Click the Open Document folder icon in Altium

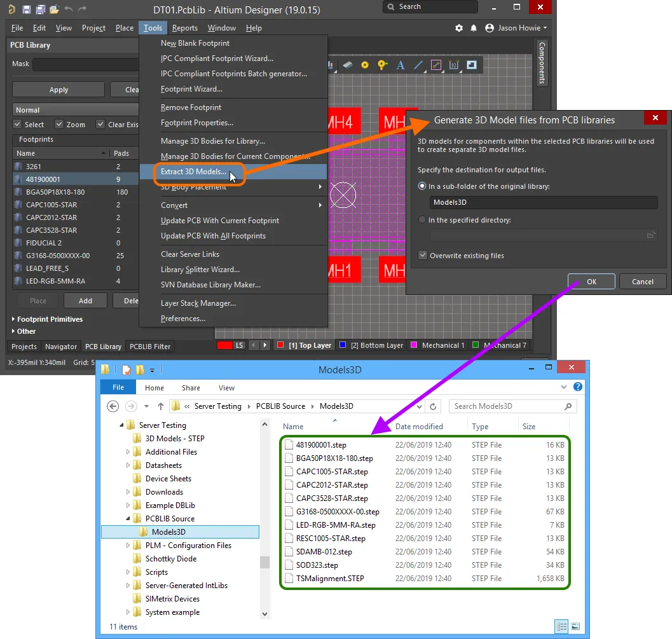point(54,9)
